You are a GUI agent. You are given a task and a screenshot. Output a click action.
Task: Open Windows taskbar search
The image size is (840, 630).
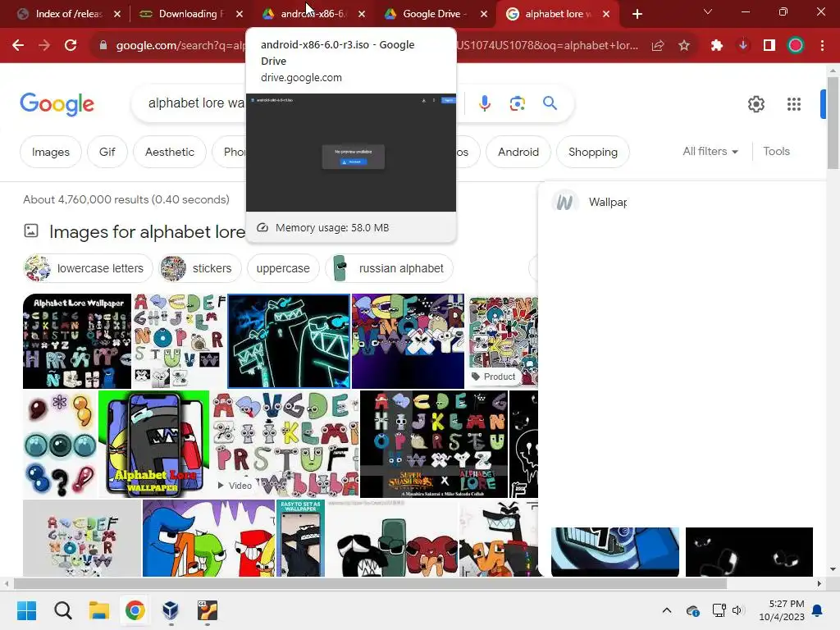coord(62,610)
